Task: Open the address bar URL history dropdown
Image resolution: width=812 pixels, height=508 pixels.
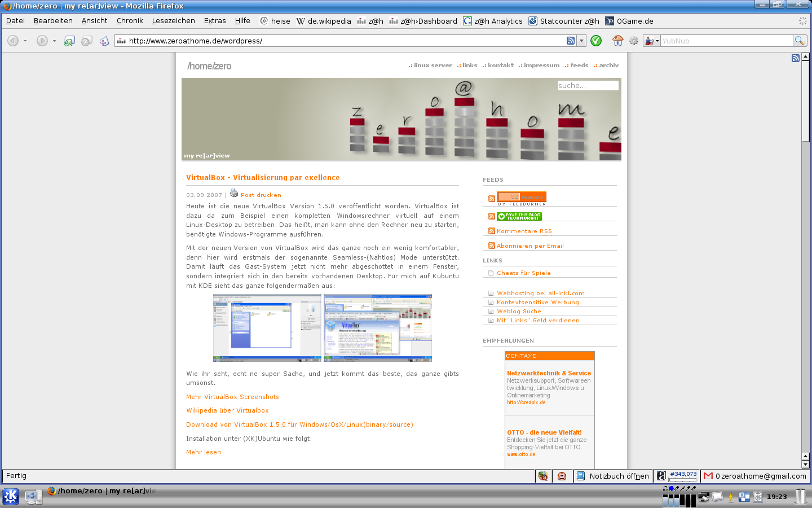Action: [x=581, y=41]
